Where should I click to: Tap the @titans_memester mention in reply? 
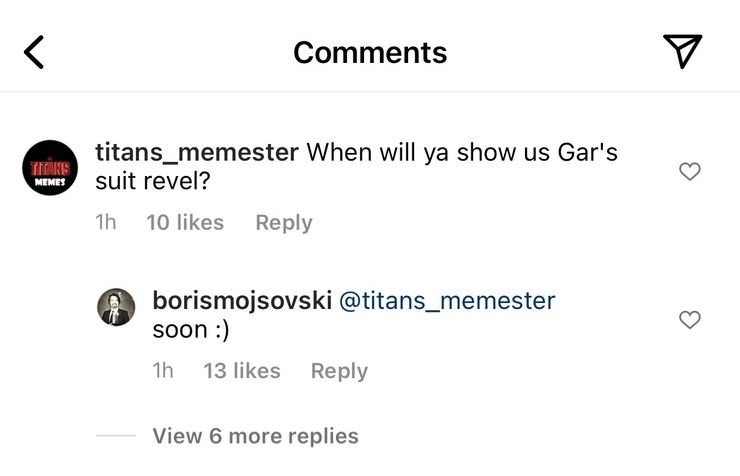click(448, 300)
